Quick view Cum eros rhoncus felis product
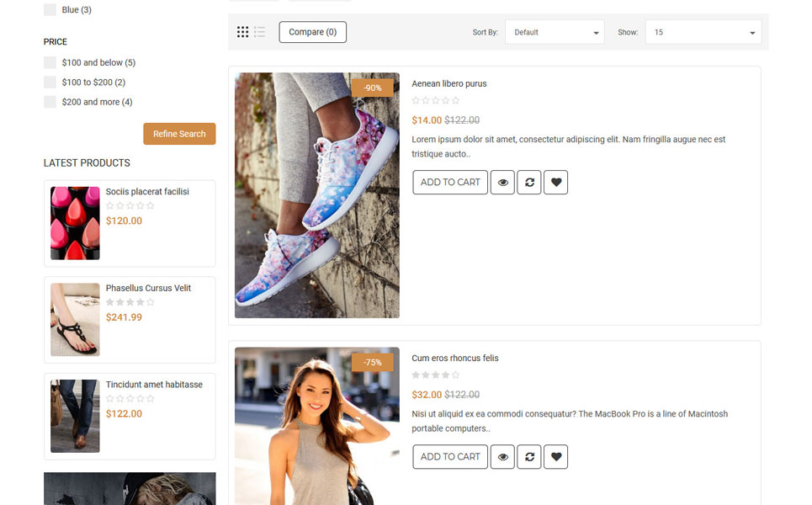 [x=502, y=457]
